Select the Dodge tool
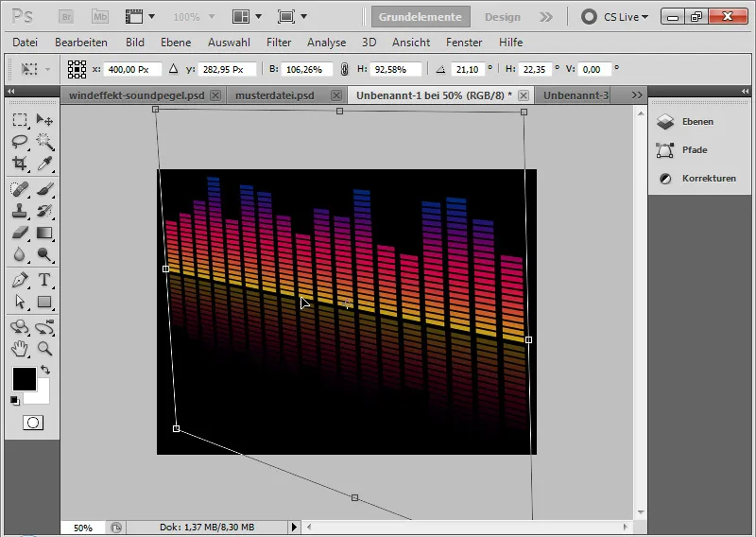 (44, 254)
